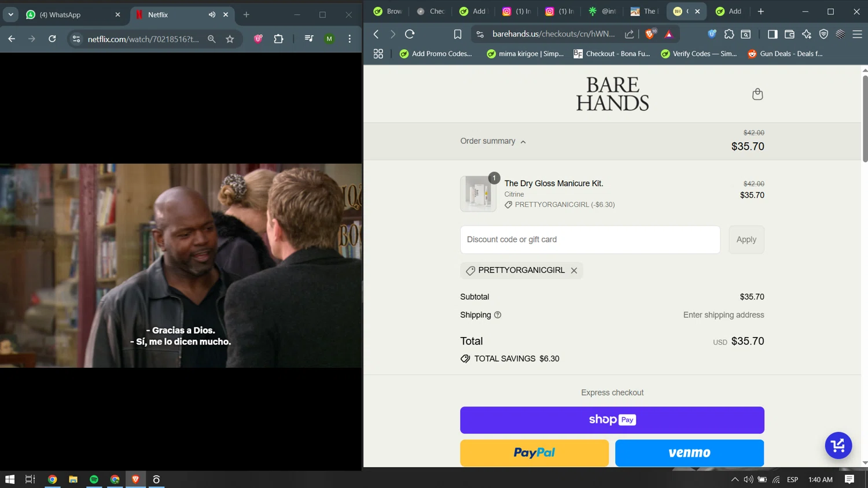Open Brave extensions puzzle icon

pyautogui.click(x=729, y=34)
